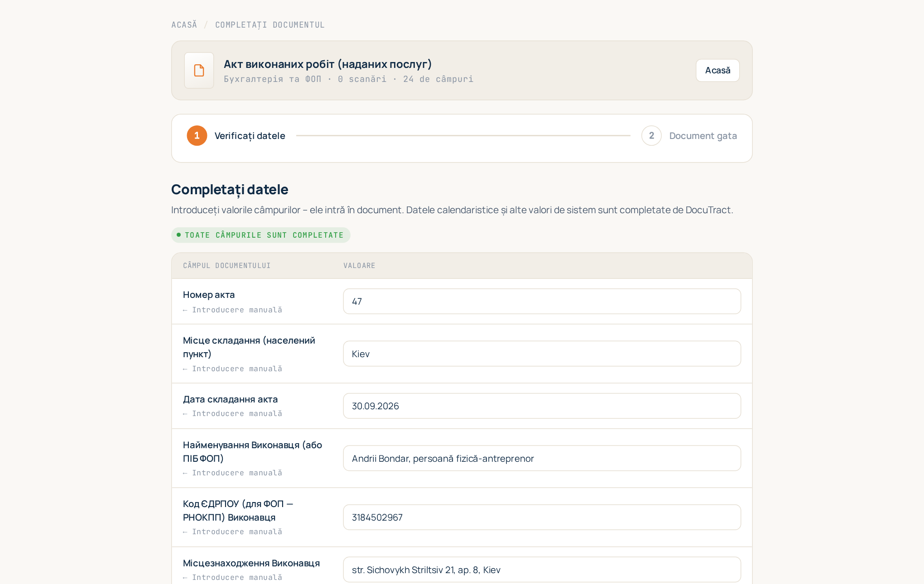The width and height of the screenshot is (924, 584).
Task: Open the ACASĂ breadcrumb link
Action: [184, 25]
